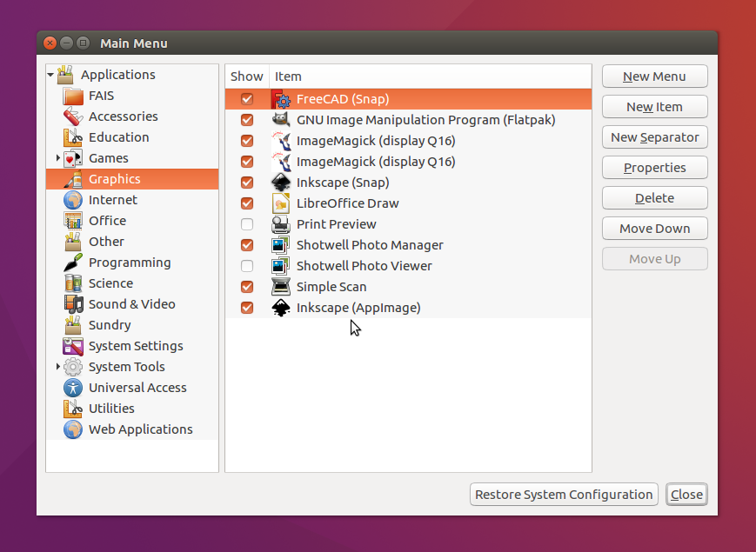Click the Item column header
This screenshot has width=756, height=552.
coord(431,76)
